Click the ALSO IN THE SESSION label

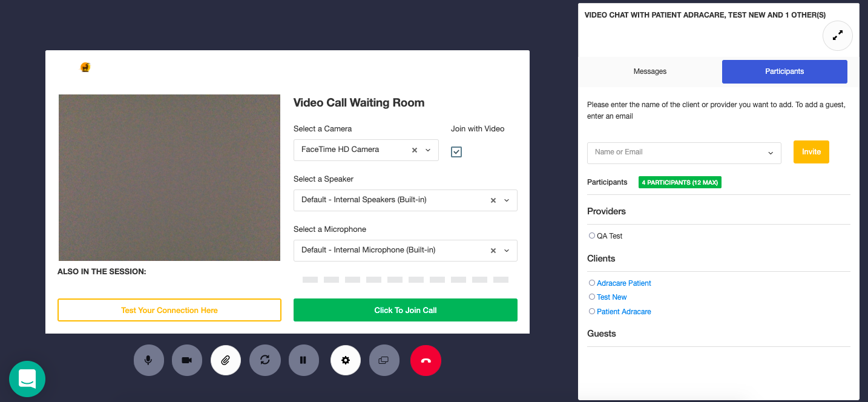(102, 272)
